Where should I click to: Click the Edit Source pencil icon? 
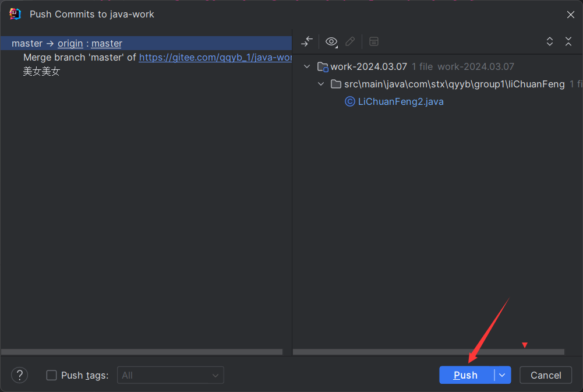point(350,41)
